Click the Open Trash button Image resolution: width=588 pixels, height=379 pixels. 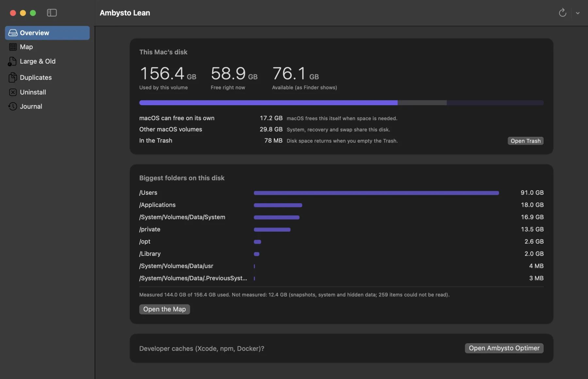coord(525,141)
